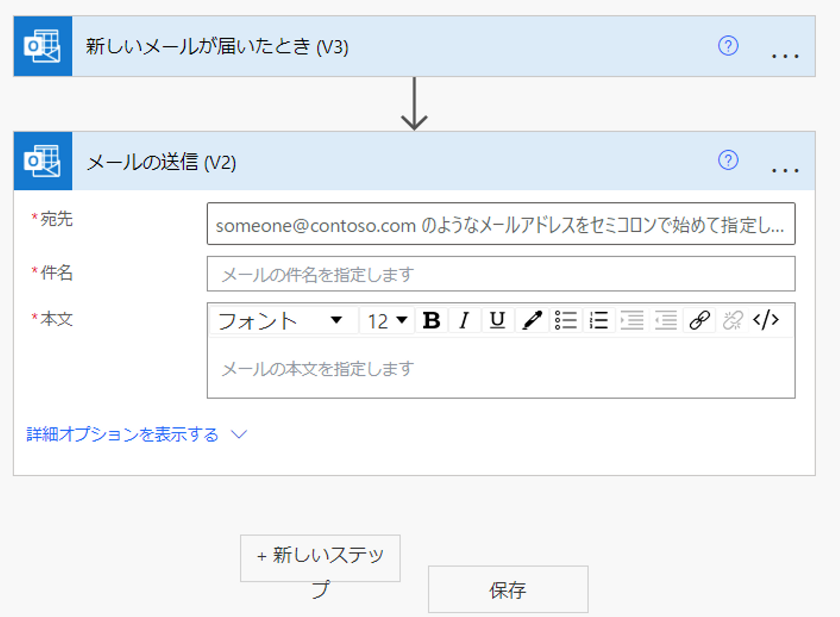Expand 詳細オプションを表示する chevron
The width and height of the screenshot is (840, 617).
pyautogui.click(x=239, y=434)
